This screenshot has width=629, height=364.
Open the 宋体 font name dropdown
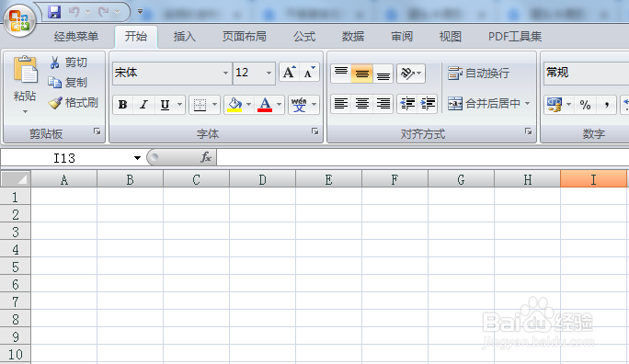click(225, 73)
